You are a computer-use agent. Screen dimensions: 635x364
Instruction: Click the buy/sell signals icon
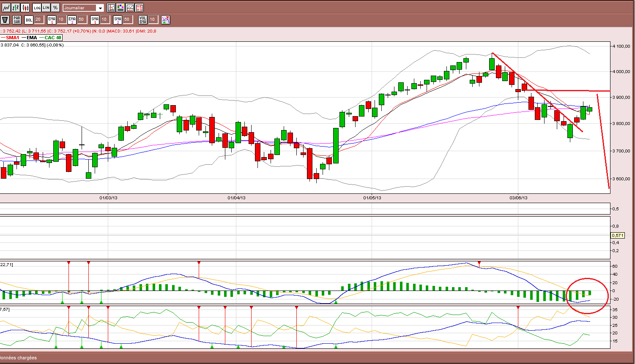point(166,20)
